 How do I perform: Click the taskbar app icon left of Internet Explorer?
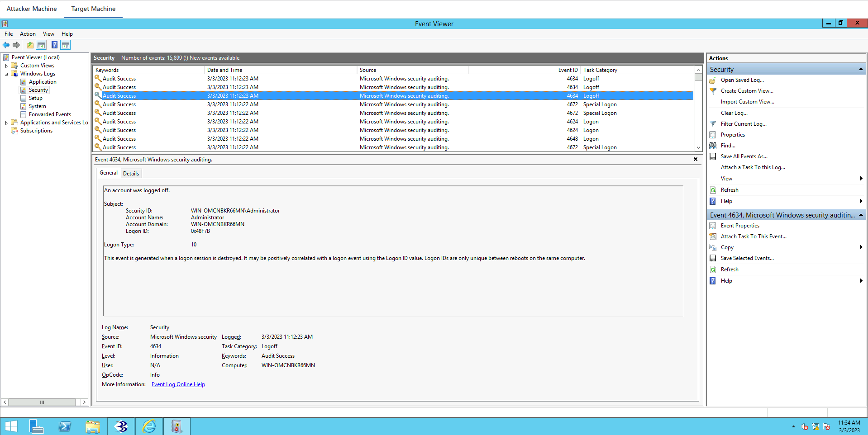[121, 426]
